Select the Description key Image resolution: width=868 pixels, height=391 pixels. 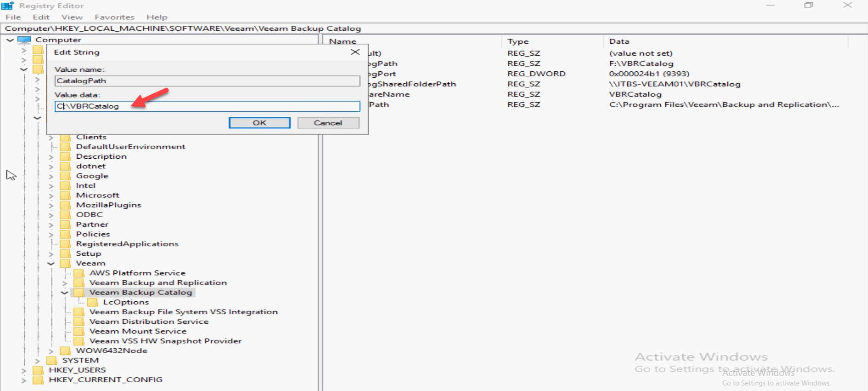pos(101,157)
